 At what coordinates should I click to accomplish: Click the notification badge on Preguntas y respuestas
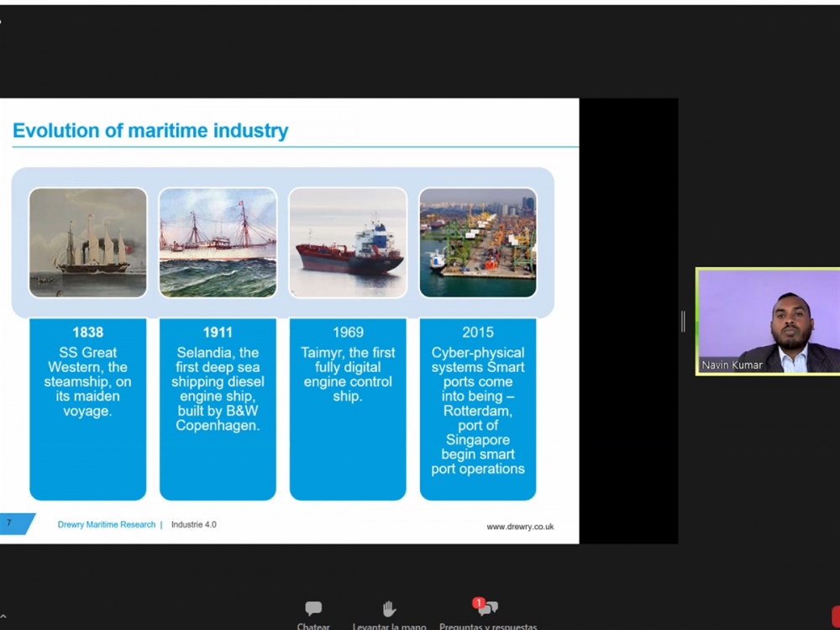tap(479, 603)
